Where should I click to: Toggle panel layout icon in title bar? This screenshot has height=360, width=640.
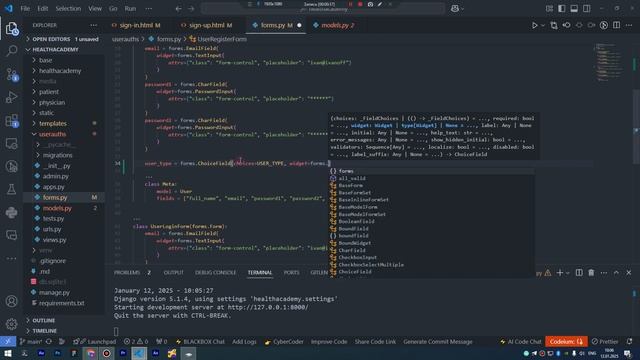pos(574,9)
